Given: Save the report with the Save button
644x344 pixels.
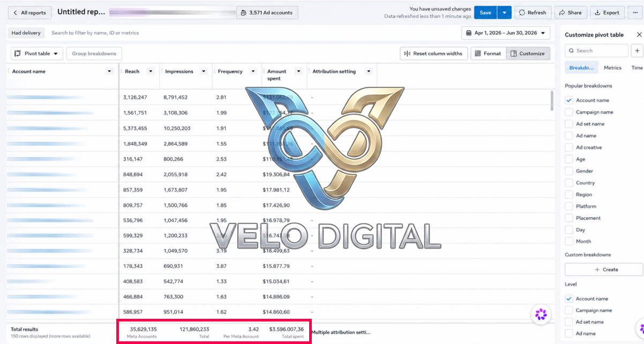Looking at the screenshot, I should [x=485, y=13].
